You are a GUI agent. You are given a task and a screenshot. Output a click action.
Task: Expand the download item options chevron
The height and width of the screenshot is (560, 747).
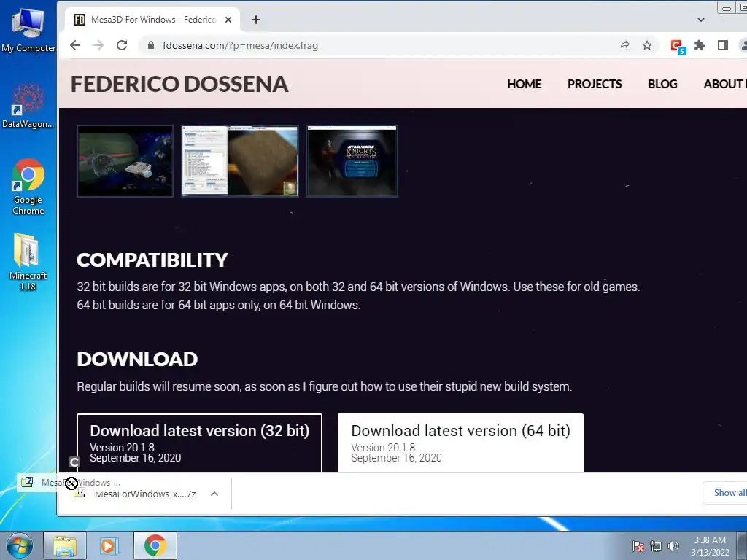click(x=214, y=494)
